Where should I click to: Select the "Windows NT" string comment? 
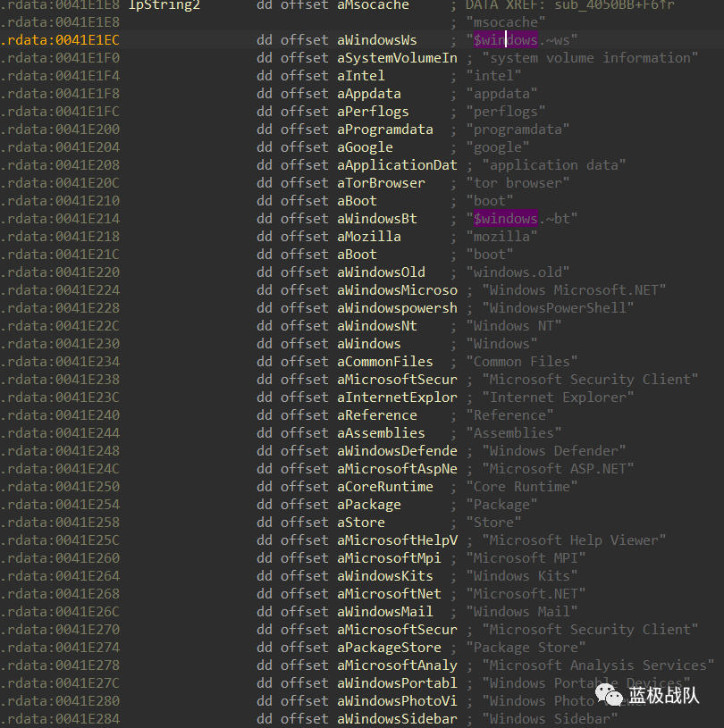513,326
